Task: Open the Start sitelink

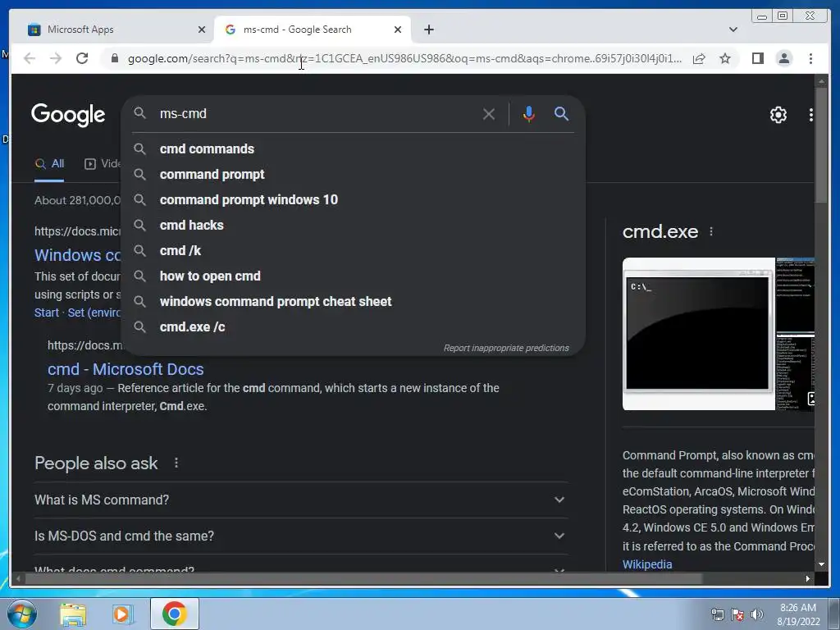Action: 47,313
